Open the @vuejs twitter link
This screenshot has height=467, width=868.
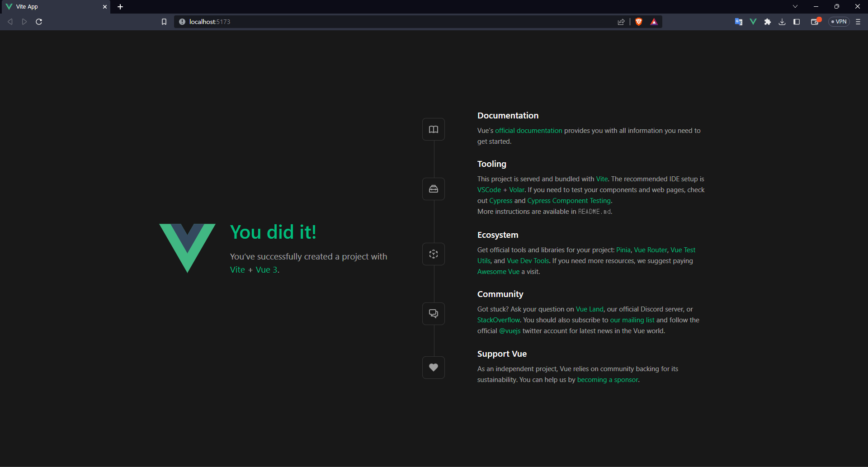[510, 331]
